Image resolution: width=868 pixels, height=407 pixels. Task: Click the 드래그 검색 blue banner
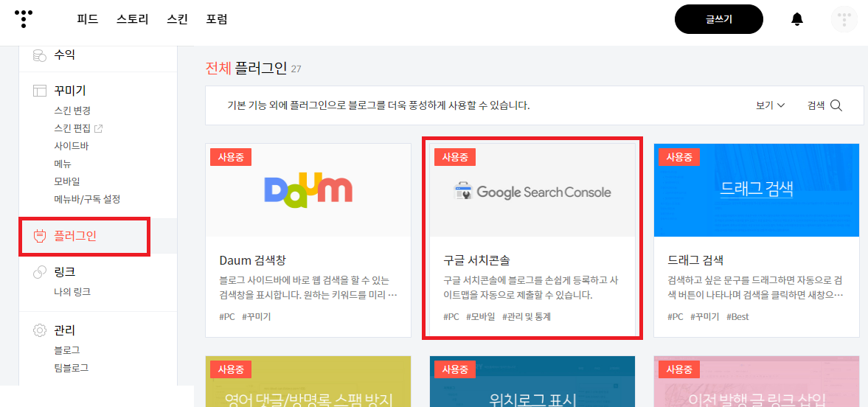tap(756, 190)
